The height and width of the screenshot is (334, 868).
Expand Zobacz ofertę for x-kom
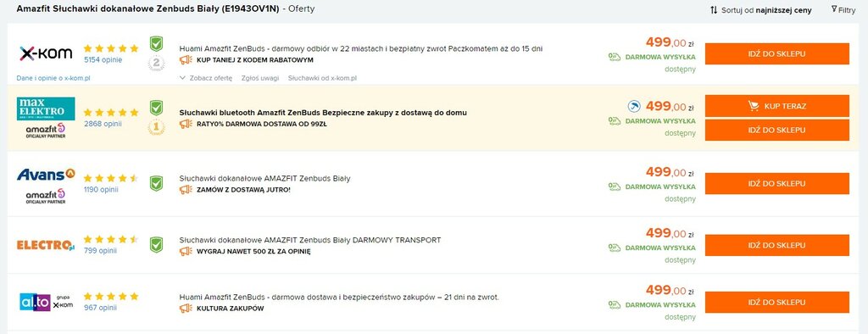point(206,78)
